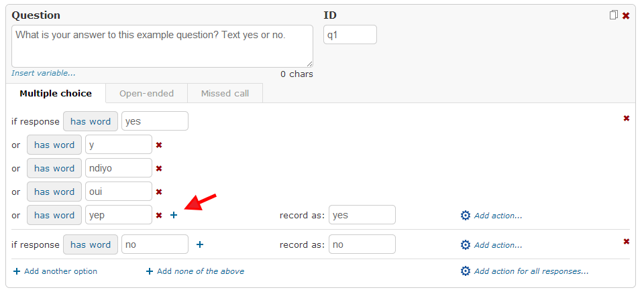
Task: Add a condition after 'no' with the plus icon
Action: click(x=200, y=244)
